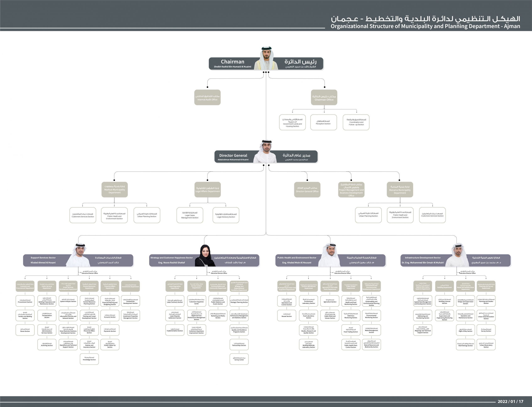
Task: Select Strategy and Customer Happiness Sector title
Action: point(171,258)
